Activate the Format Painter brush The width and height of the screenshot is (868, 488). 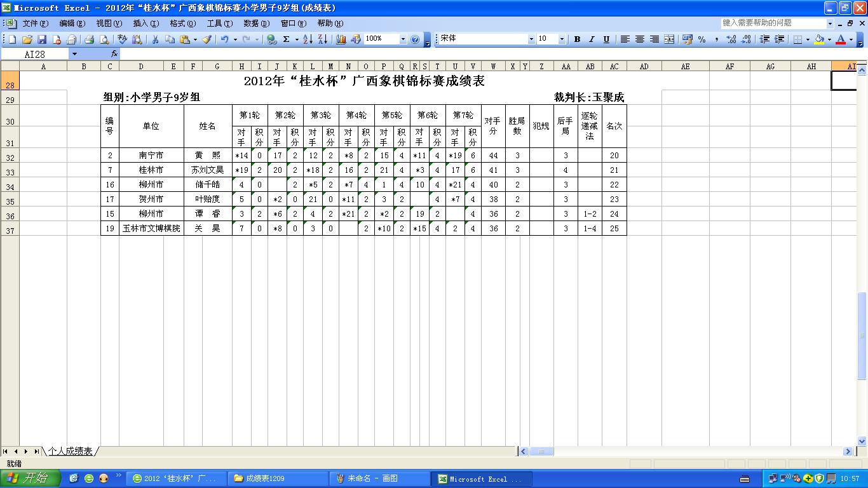pos(207,39)
